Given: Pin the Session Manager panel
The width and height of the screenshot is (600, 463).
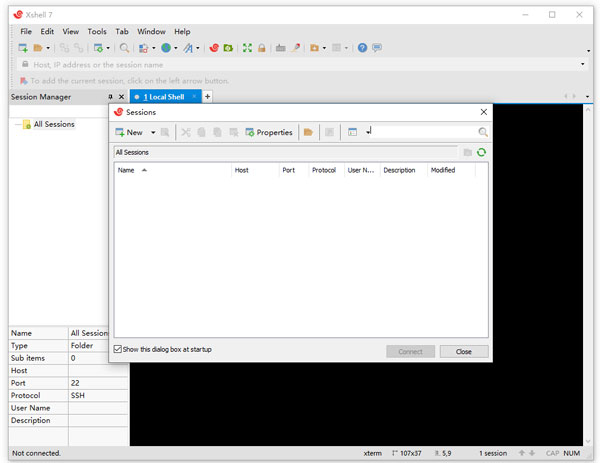Looking at the screenshot, I should click(110, 97).
